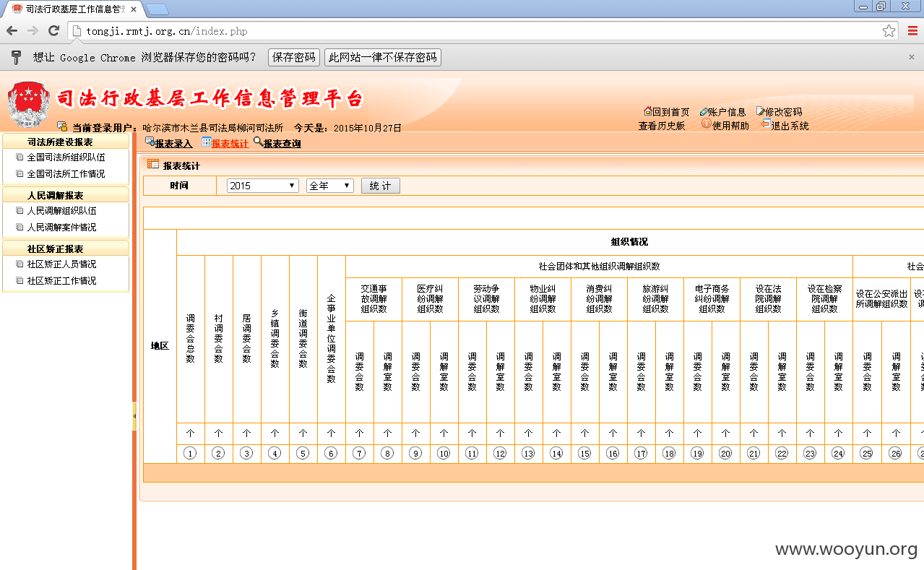924x570 pixels.
Task: Click the 调委会总数 column header
Action: click(x=191, y=339)
